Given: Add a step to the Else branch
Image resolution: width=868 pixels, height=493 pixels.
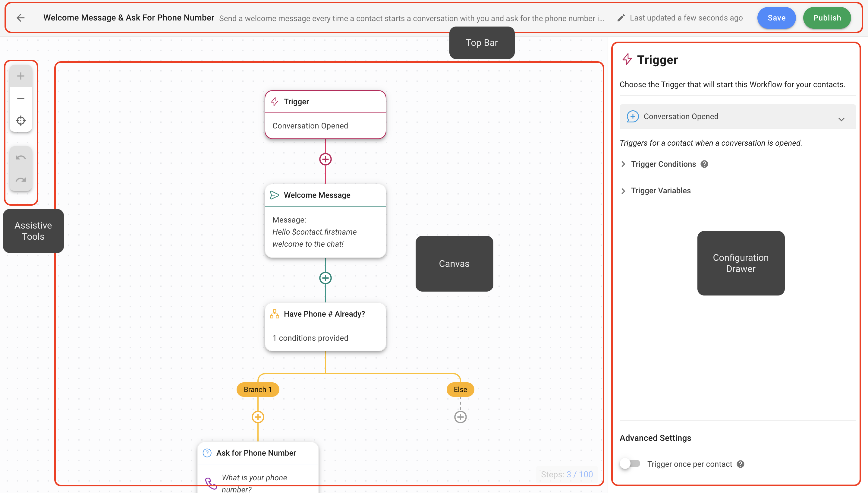Looking at the screenshot, I should tap(460, 417).
